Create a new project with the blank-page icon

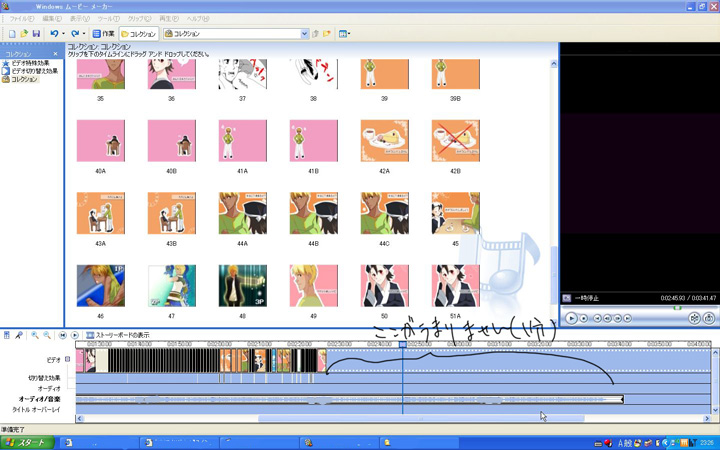[12, 34]
